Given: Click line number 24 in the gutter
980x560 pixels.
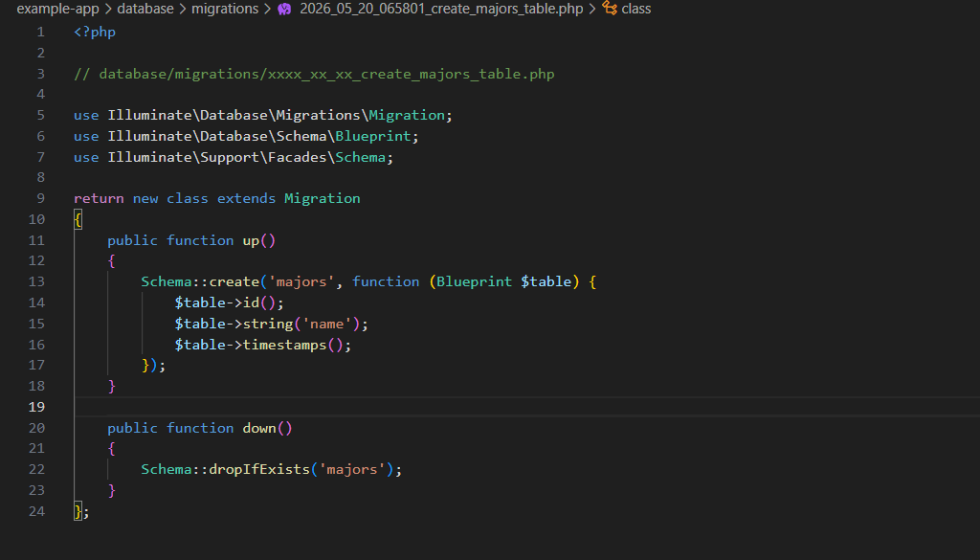Looking at the screenshot, I should (37, 511).
